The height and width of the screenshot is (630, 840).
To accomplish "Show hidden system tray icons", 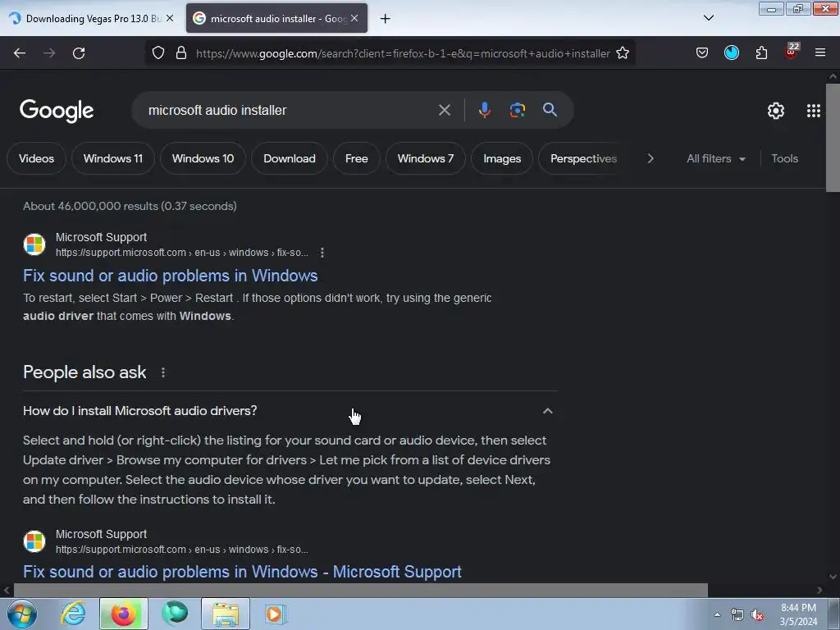I will (717, 615).
